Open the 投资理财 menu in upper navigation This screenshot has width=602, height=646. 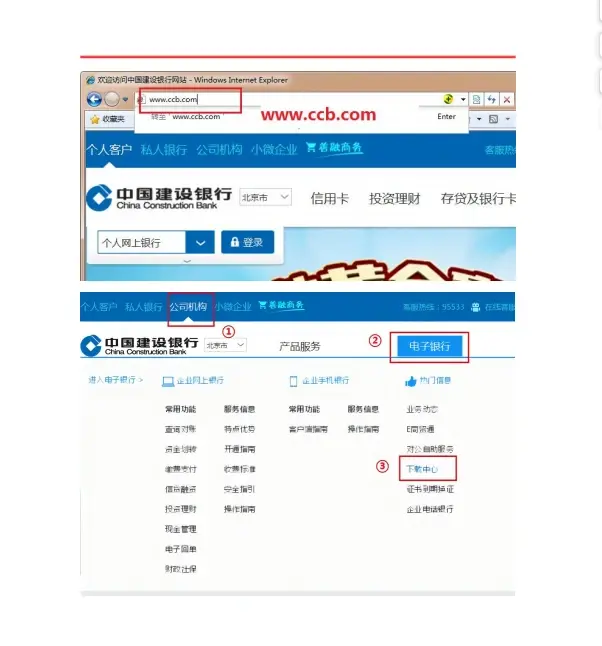(394, 199)
